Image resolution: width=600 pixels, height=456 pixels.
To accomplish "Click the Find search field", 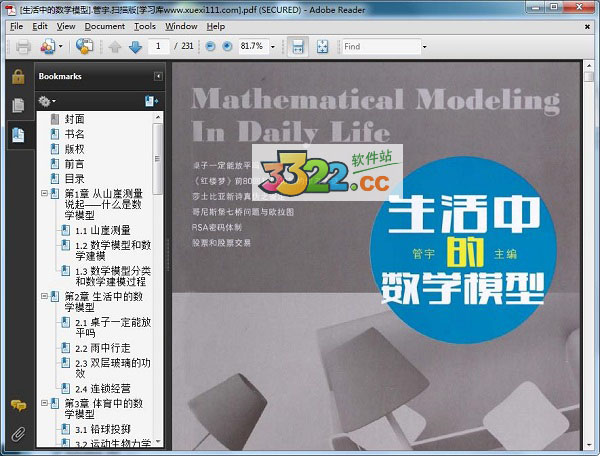I will click(x=380, y=47).
